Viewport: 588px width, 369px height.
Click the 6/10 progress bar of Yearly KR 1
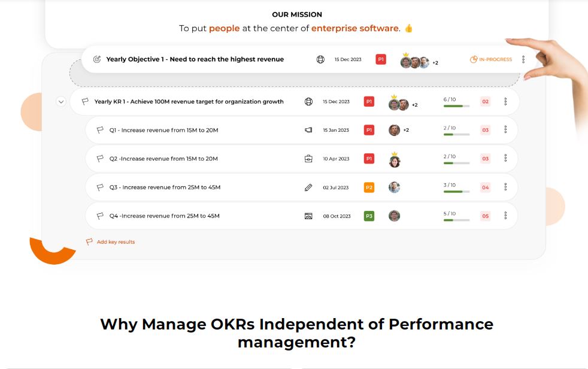(x=456, y=106)
